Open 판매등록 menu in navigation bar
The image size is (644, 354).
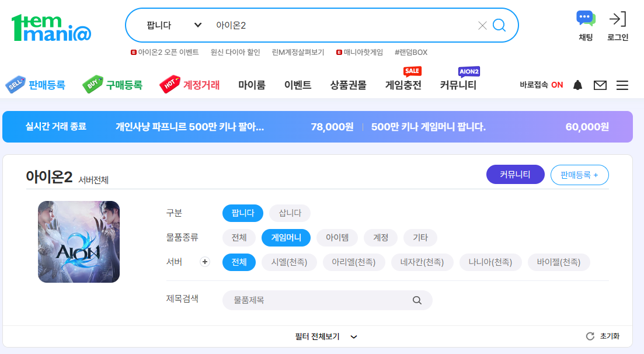pyautogui.click(x=47, y=85)
